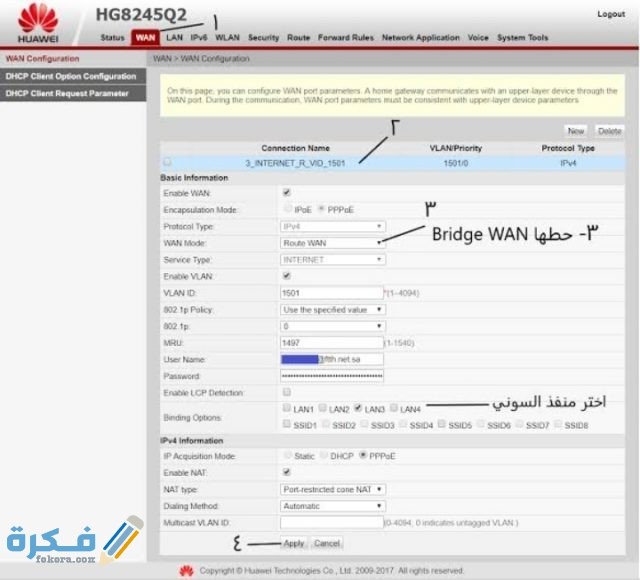Viewport: 640px width, 580px height.
Task: Check the LAN4 binding option
Action: click(393, 408)
